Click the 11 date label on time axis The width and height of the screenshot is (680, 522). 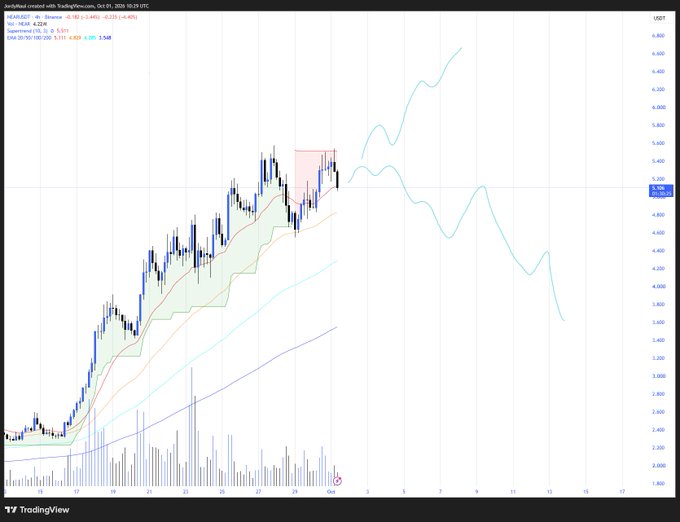(513, 492)
